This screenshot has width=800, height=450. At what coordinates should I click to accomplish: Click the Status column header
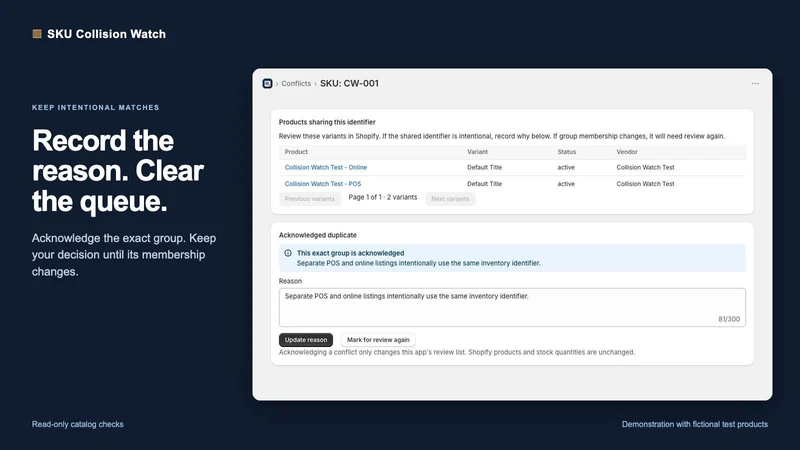pyautogui.click(x=566, y=152)
